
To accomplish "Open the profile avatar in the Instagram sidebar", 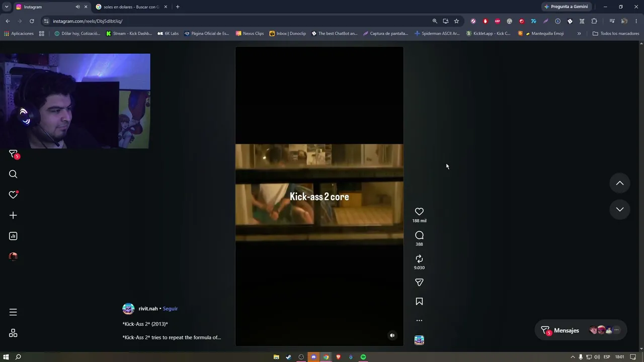I will coord(13,256).
